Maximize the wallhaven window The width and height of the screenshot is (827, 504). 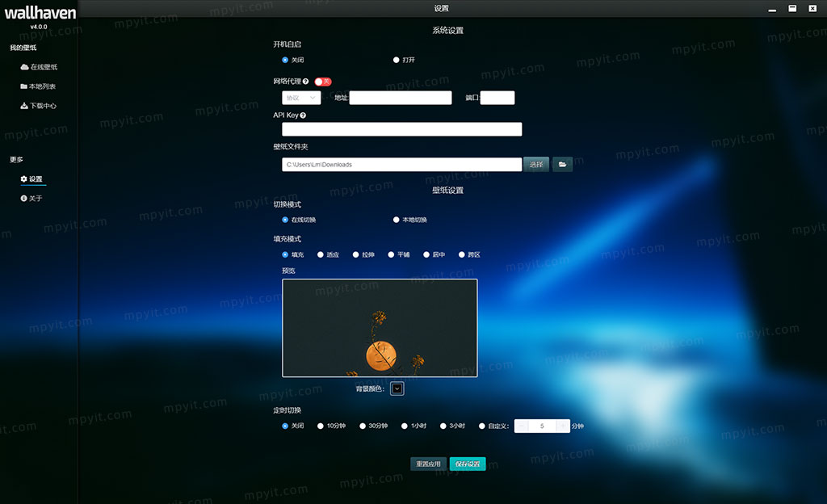coord(792,9)
